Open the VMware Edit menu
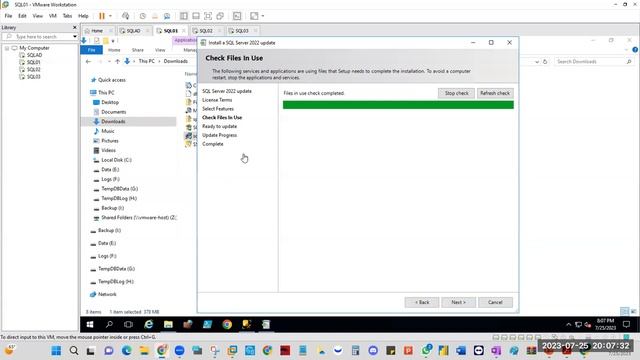 [22, 16]
